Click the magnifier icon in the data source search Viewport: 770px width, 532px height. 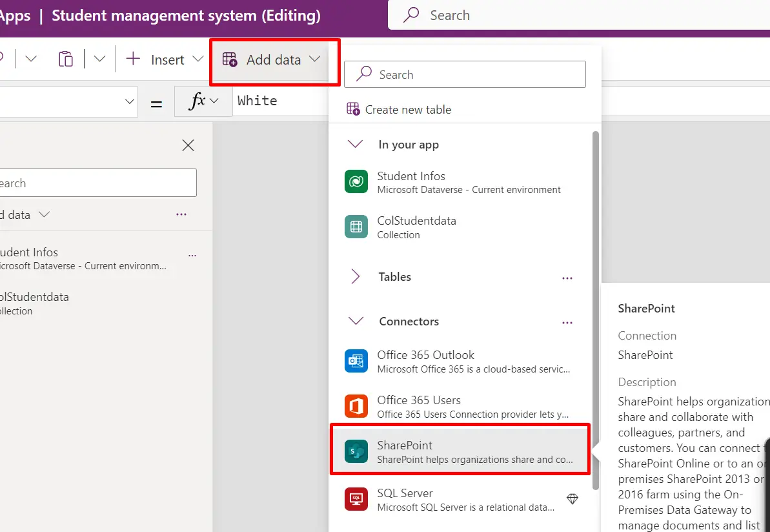click(364, 74)
